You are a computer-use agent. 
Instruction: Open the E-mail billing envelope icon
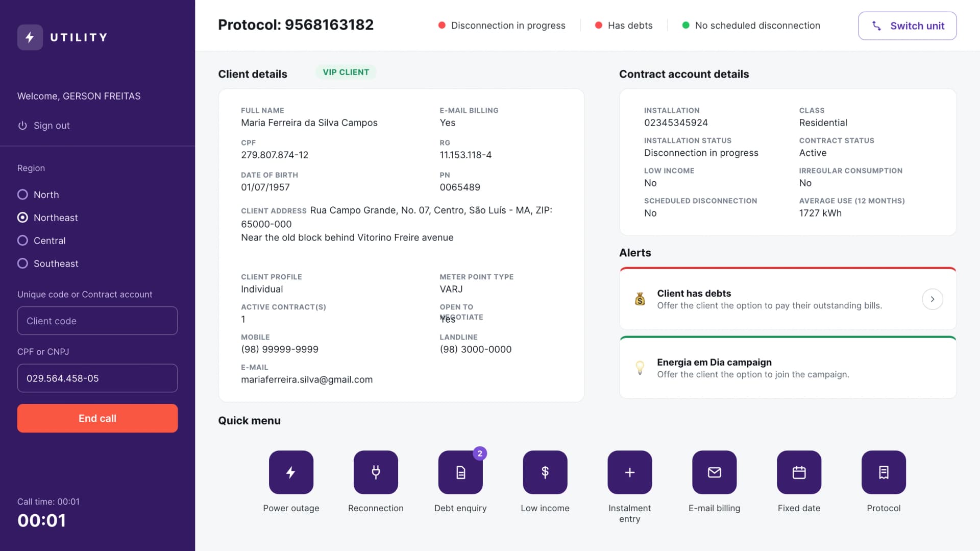pyautogui.click(x=715, y=472)
